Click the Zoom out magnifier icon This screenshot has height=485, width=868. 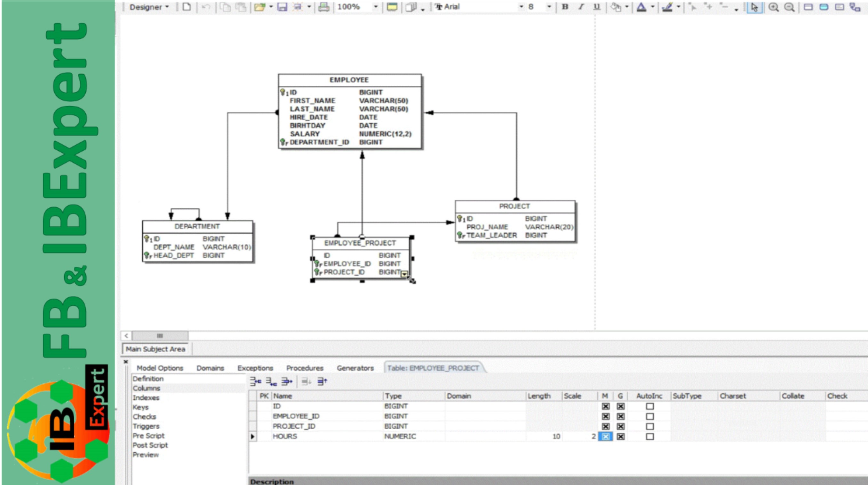click(789, 7)
